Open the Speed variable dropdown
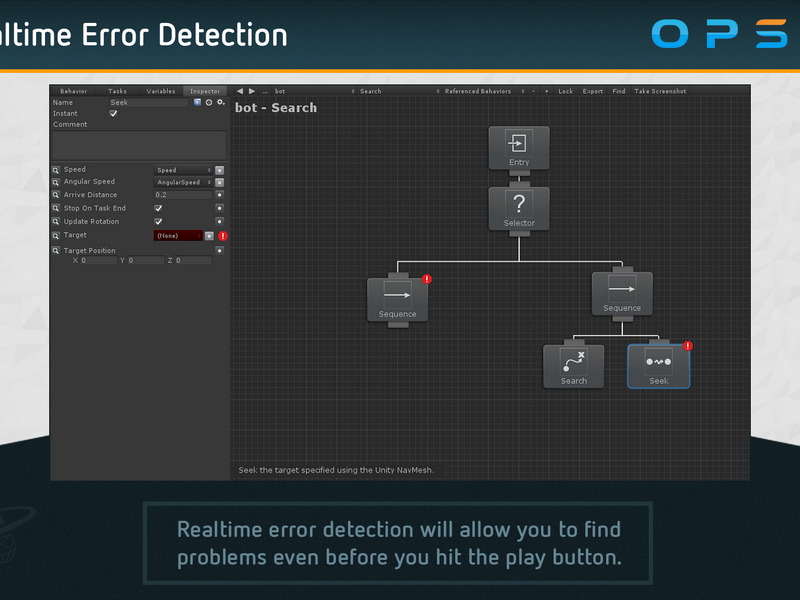 coord(183,170)
